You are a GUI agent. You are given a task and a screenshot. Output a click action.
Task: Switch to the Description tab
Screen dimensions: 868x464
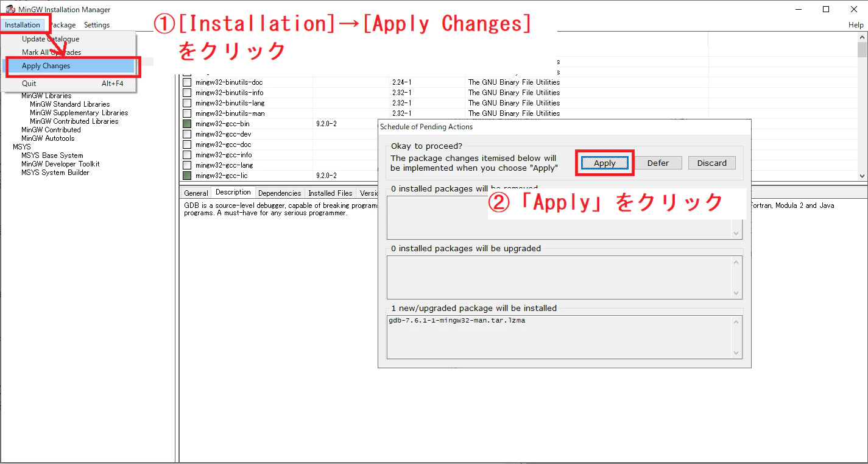(x=233, y=193)
